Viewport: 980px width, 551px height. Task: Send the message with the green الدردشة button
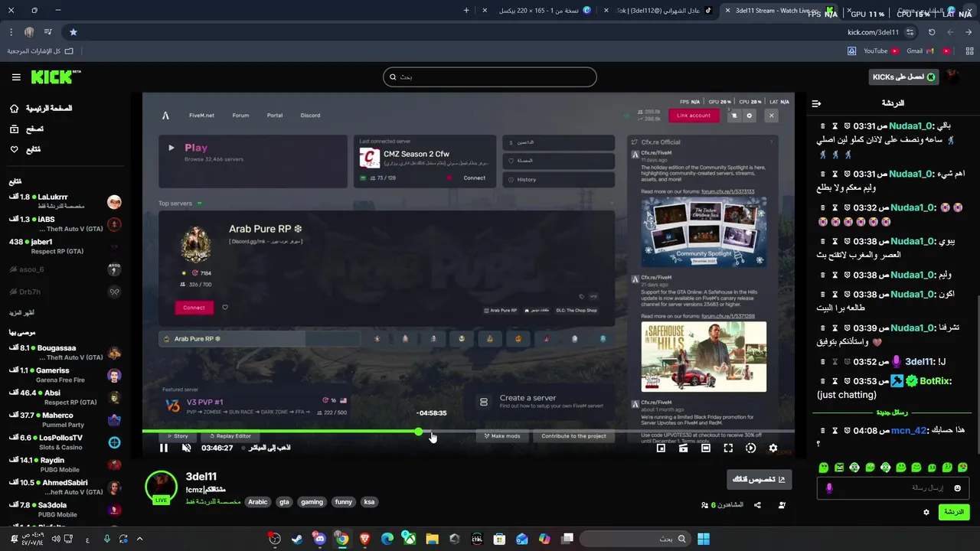(x=954, y=512)
